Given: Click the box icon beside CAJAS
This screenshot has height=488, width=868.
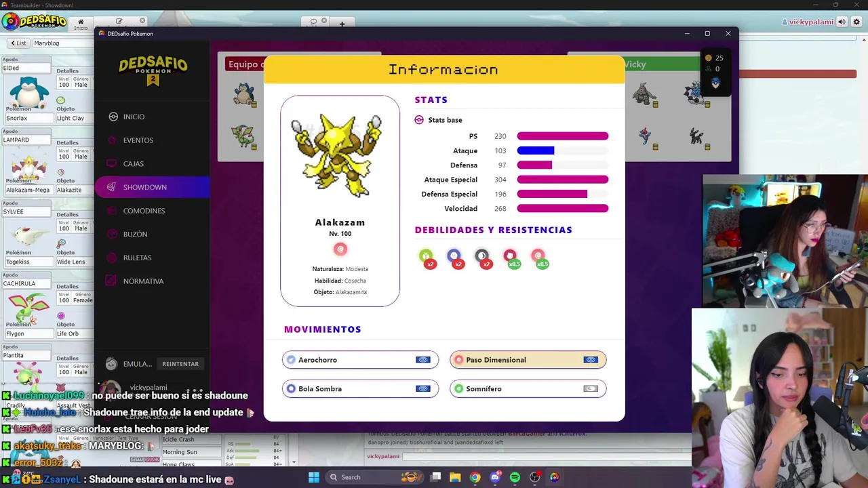Looking at the screenshot, I should [112, 163].
